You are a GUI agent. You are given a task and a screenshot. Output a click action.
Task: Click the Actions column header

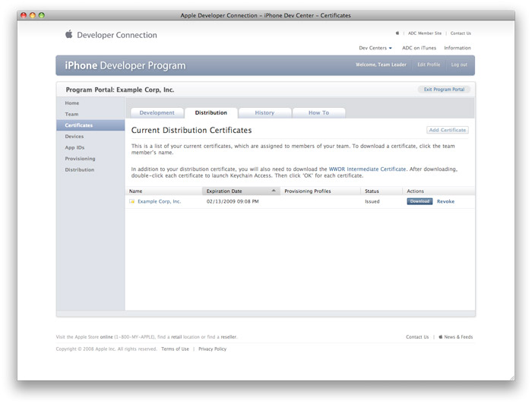point(439,191)
